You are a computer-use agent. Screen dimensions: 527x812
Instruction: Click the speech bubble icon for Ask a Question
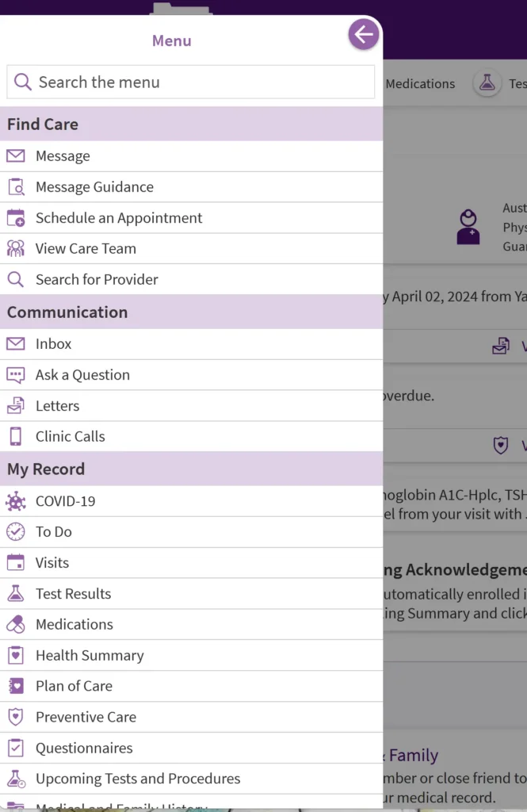[x=16, y=375]
